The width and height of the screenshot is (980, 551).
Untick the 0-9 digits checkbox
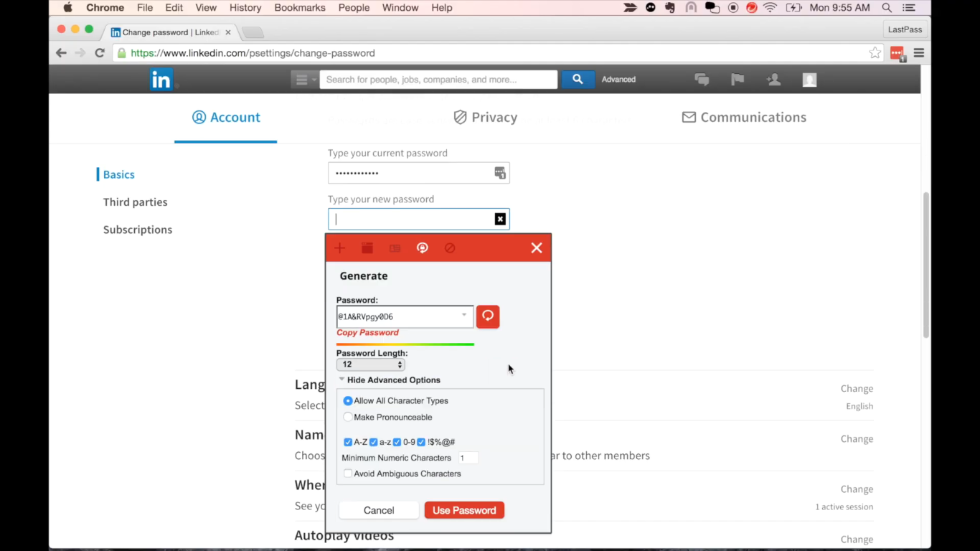[x=397, y=442]
